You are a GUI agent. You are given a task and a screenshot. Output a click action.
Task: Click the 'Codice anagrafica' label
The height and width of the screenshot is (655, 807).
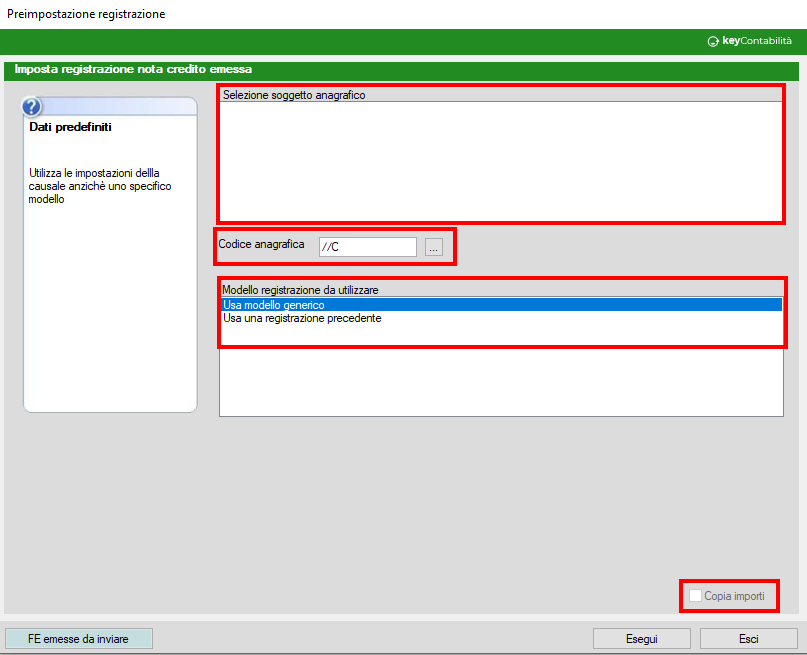click(261, 244)
